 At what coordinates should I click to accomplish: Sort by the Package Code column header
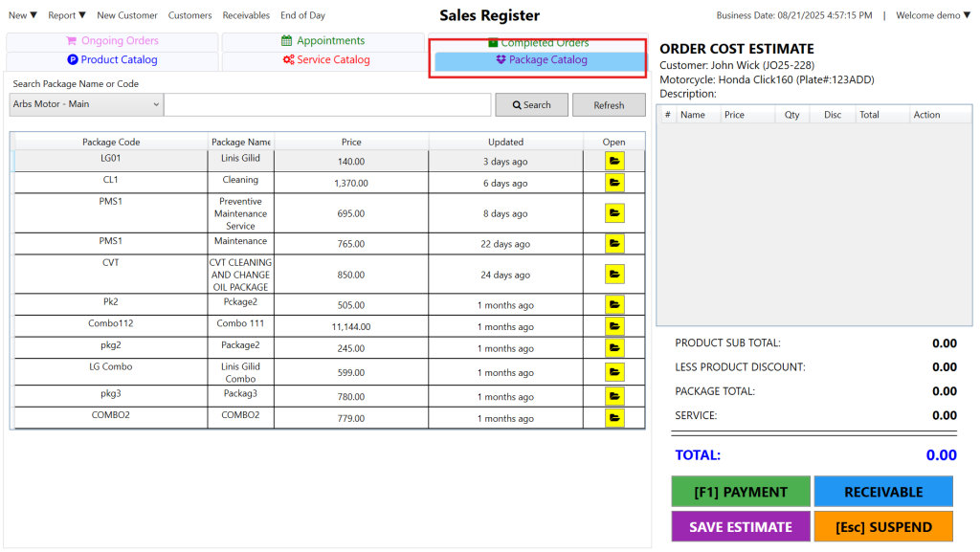click(111, 142)
